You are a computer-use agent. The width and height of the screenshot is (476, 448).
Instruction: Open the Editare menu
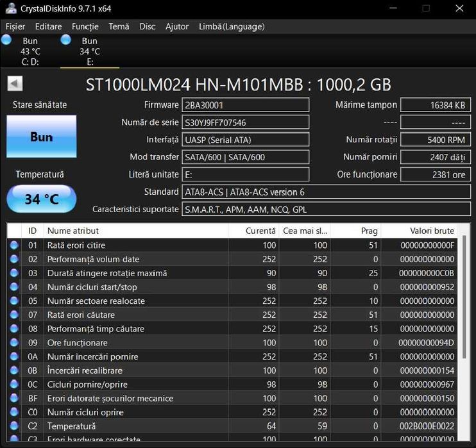[x=48, y=27]
